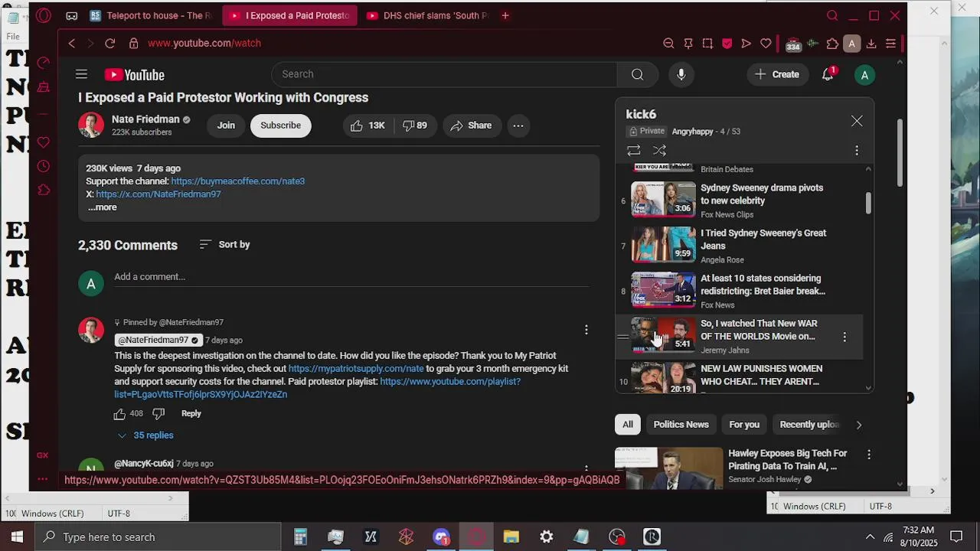
Task: Click the playlist panel vertical scrollbar thumb
Action: tap(868, 204)
